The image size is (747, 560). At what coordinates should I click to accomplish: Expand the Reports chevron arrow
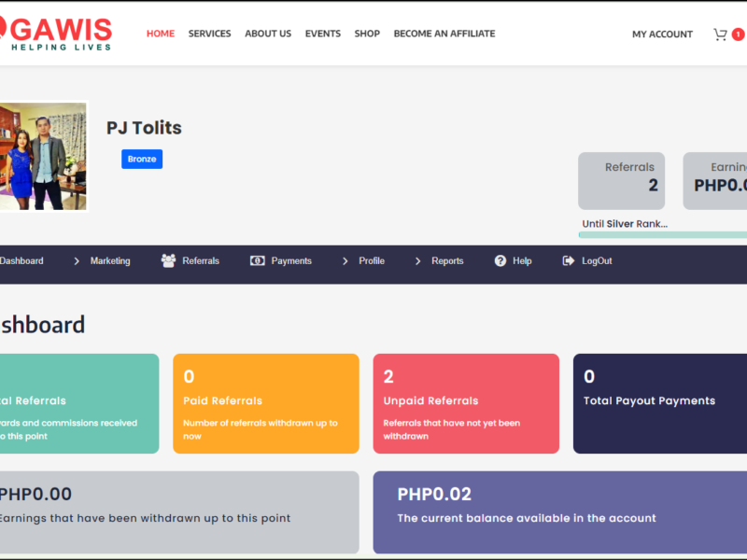[x=418, y=261]
